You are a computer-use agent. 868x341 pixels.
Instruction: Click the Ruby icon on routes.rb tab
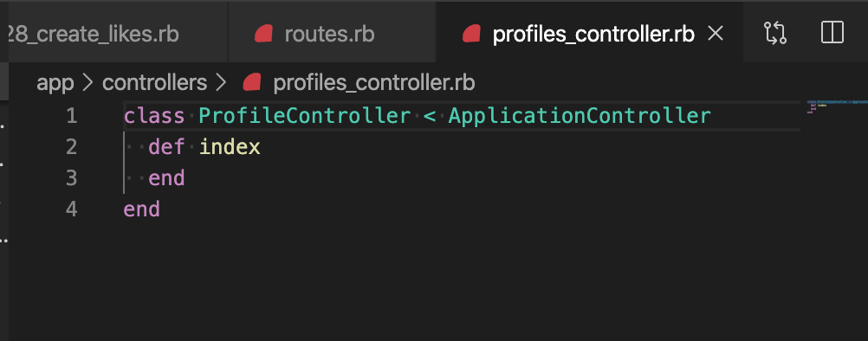point(263,35)
